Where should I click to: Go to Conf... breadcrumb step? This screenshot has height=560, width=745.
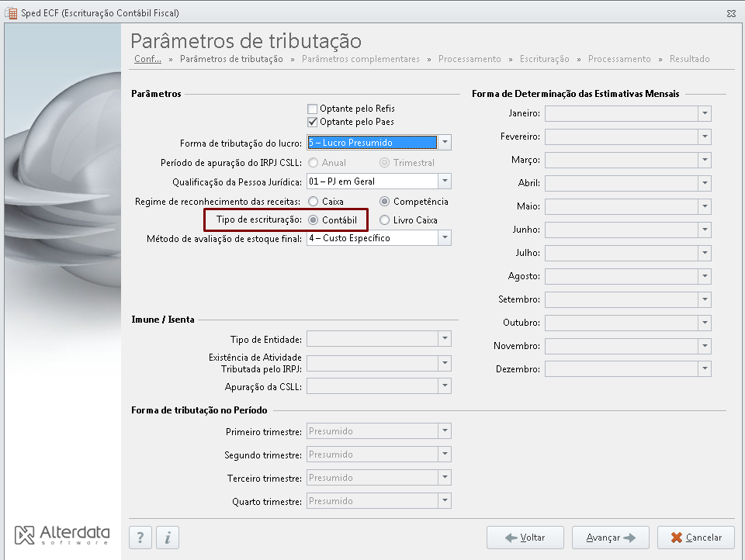click(147, 59)
